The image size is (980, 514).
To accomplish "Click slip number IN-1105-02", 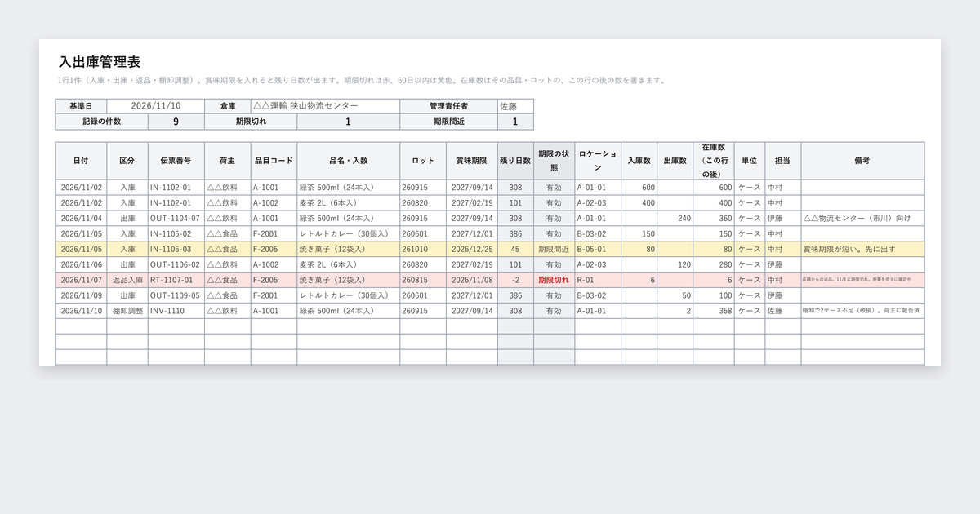I will click(x=176, y=234).
